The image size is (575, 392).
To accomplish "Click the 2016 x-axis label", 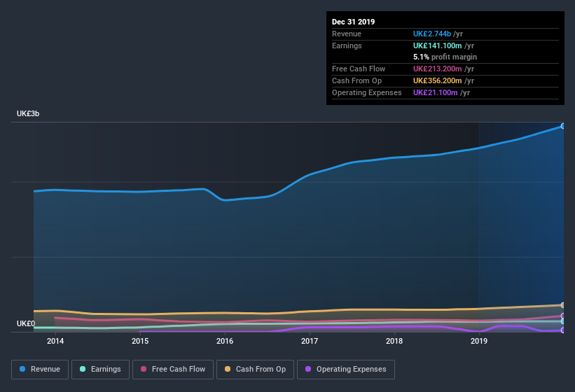I will pyautogui.click(x=225, y=341).
